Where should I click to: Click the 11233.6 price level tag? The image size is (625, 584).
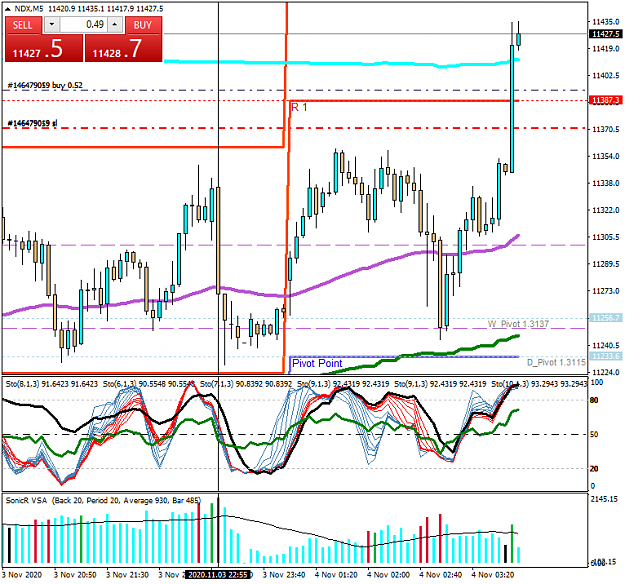click(x=605, y=356)
